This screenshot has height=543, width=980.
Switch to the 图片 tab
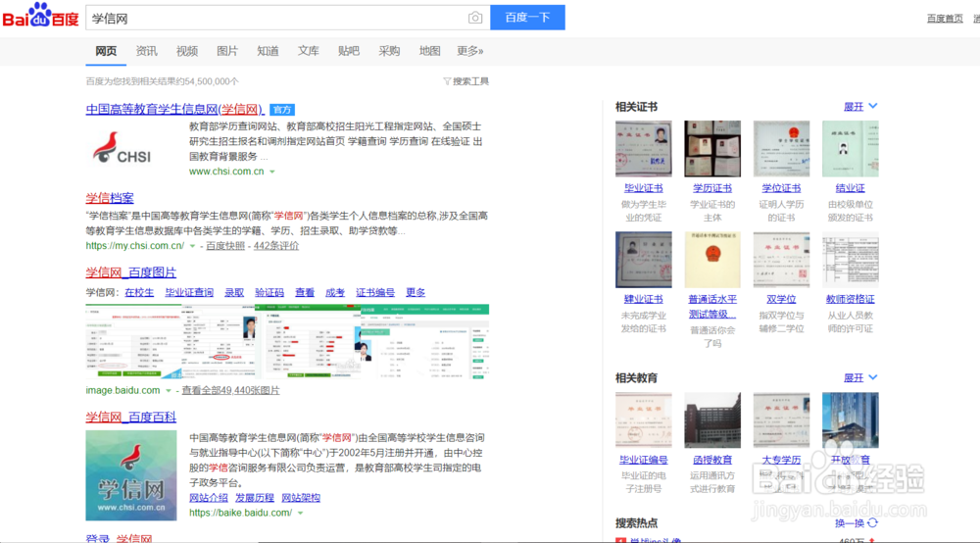(227, 51)
